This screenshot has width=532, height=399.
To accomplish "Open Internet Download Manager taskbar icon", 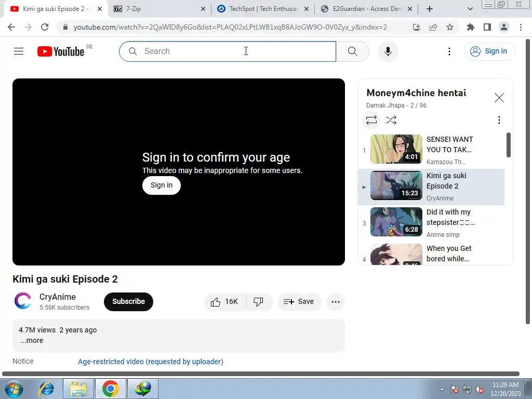I will click(143, 389).
